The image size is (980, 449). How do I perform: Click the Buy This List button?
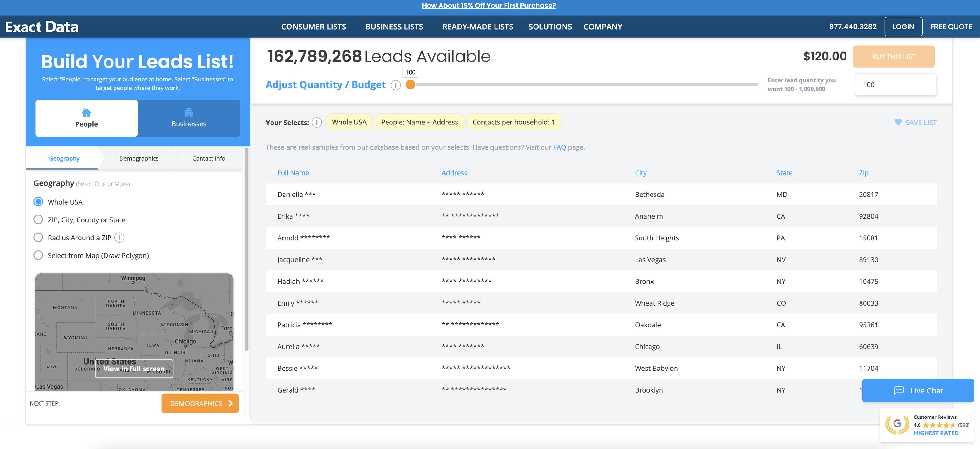(893, 57)
